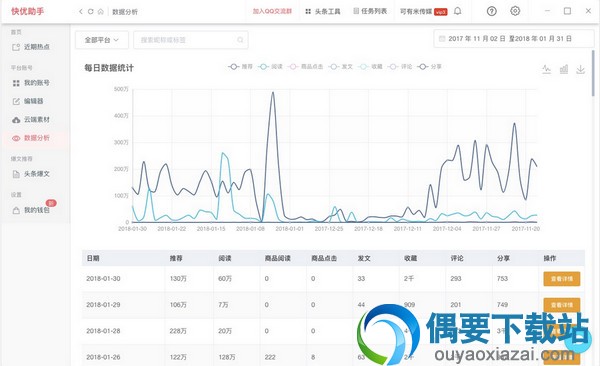
Task: Click the 发文 column header
Action: 364,258
